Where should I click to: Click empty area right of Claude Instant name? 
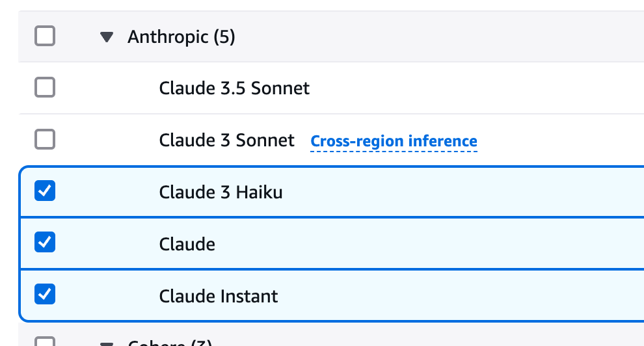pos(455,296)
